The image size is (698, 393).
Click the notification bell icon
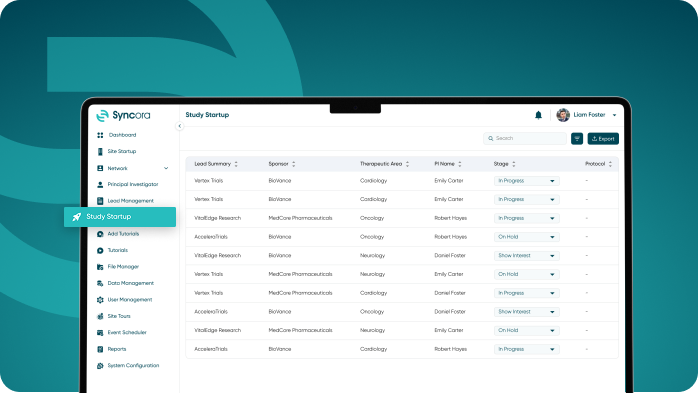click(x=538, y=115)
